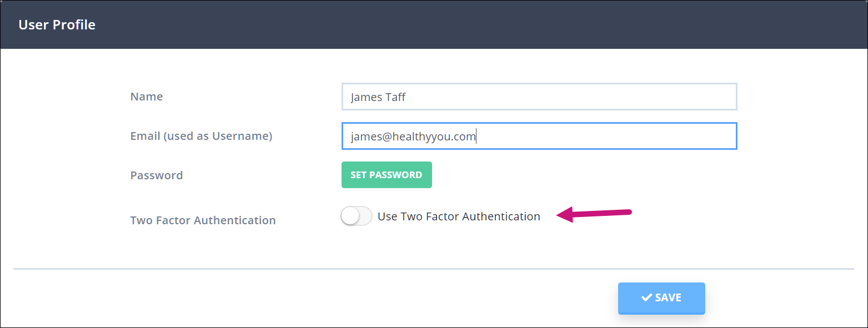Click the dark header bar background
The height and width of the screenshot is (328, 868).
click(444, 25)
